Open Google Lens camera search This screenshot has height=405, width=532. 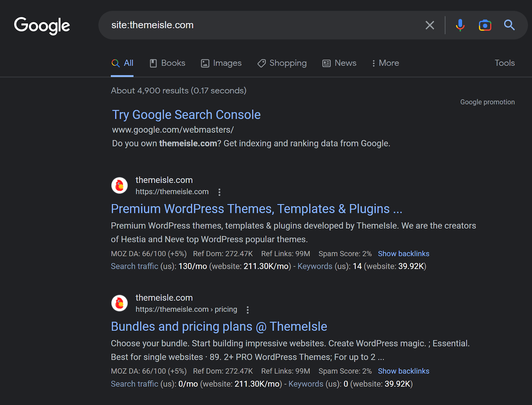pyautogui.click(x=485, y=25)
